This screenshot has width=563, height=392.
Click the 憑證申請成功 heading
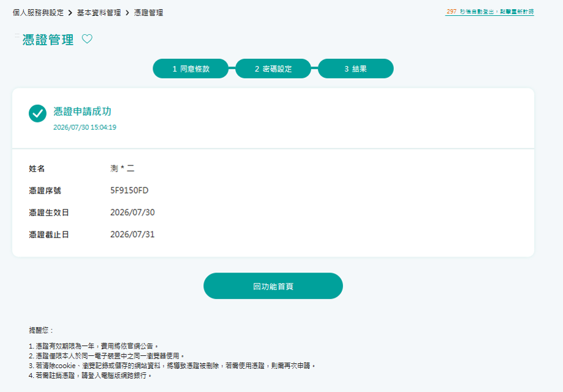(83, 111)
